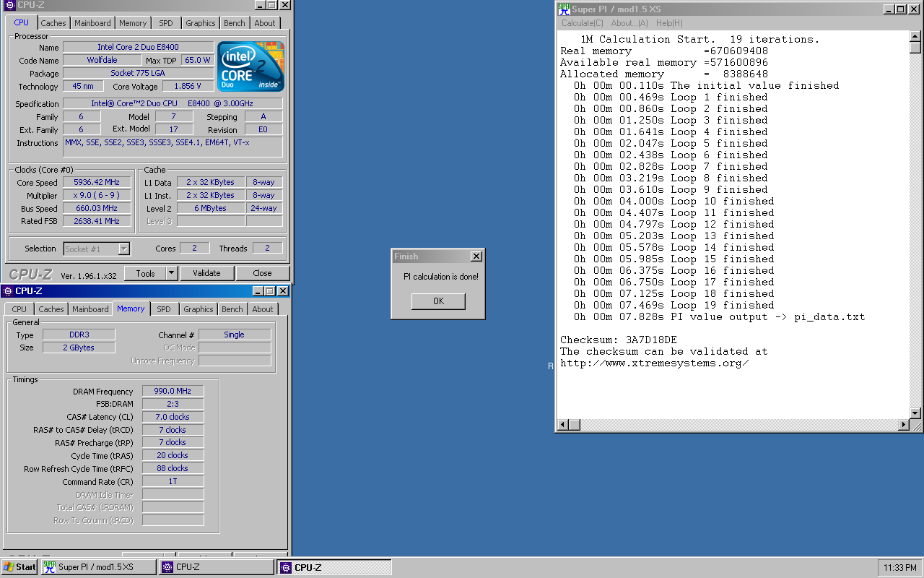
Task: Click the taskbar clock showing 11:33 PM
Action: coord(899,568)
